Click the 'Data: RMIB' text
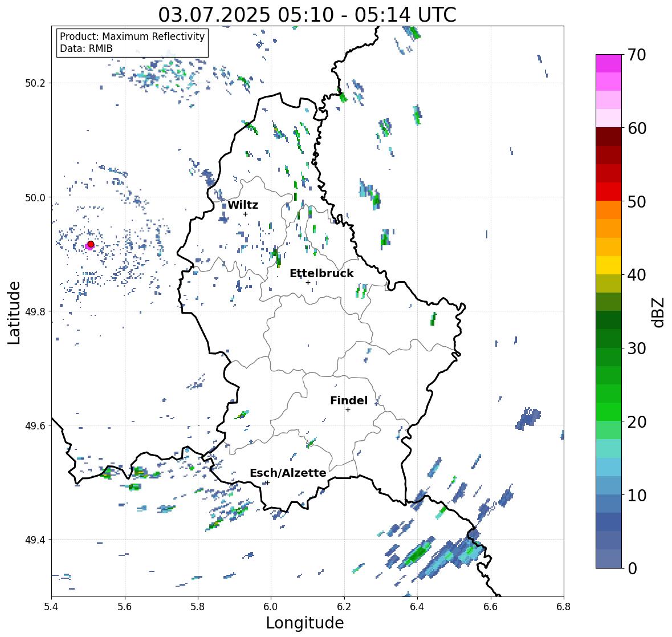The image size is (672, 637). pyautogui.click(x=86, y=48)
